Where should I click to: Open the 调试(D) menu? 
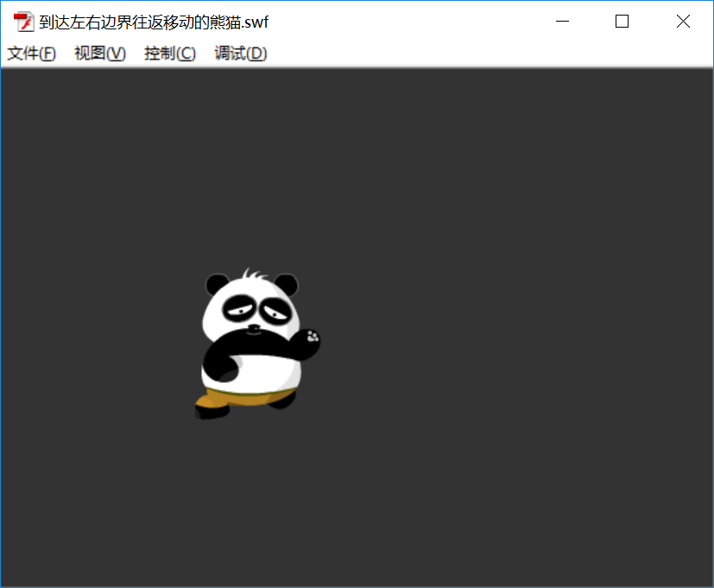(239, 53)
